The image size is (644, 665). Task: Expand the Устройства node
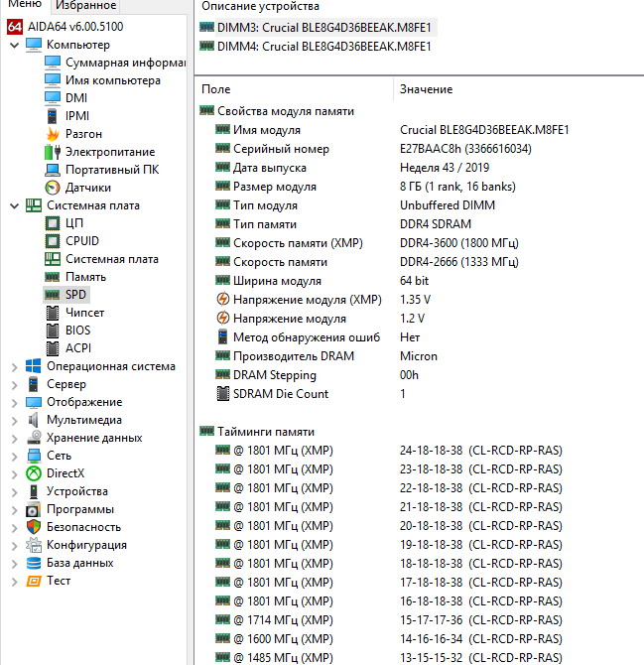pos(15,491)
